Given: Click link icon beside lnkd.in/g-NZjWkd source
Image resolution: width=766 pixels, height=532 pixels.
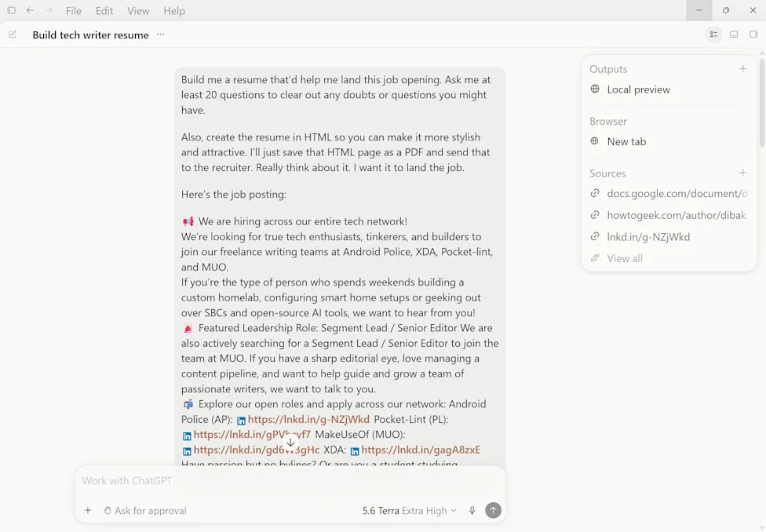Looking at the screenshot, I should tap(595, 236).
